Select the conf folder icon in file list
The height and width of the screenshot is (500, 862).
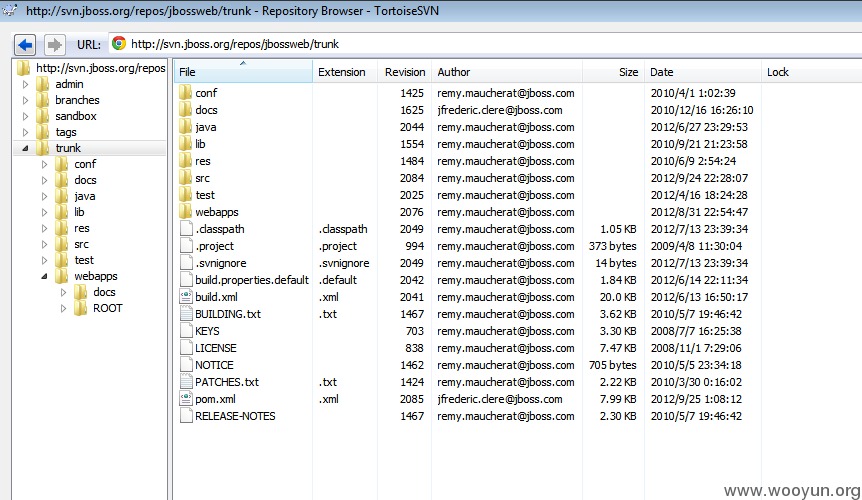[x=186, y=92]
